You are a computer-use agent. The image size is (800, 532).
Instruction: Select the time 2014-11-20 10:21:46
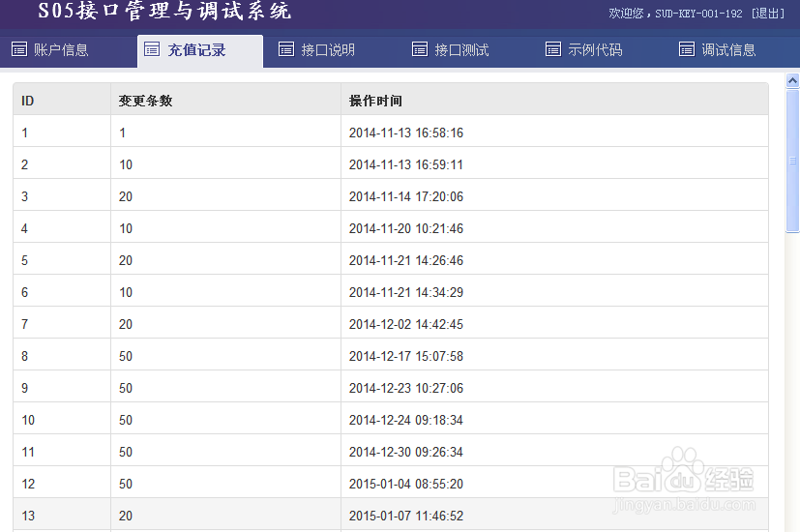(406, 228)
